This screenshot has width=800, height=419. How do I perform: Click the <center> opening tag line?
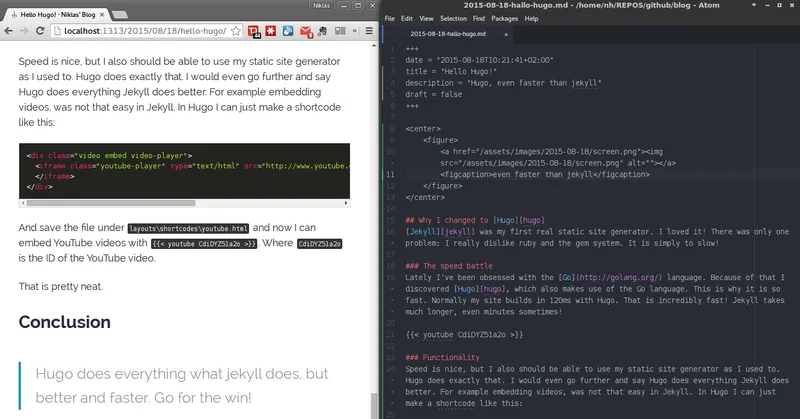point(423,129)
